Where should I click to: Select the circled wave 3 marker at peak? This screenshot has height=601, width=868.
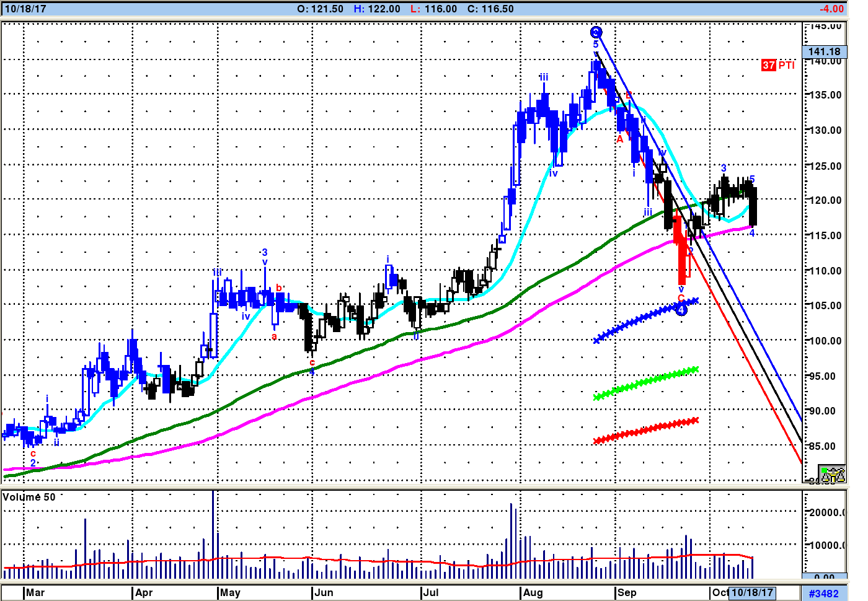click(596, 32)
